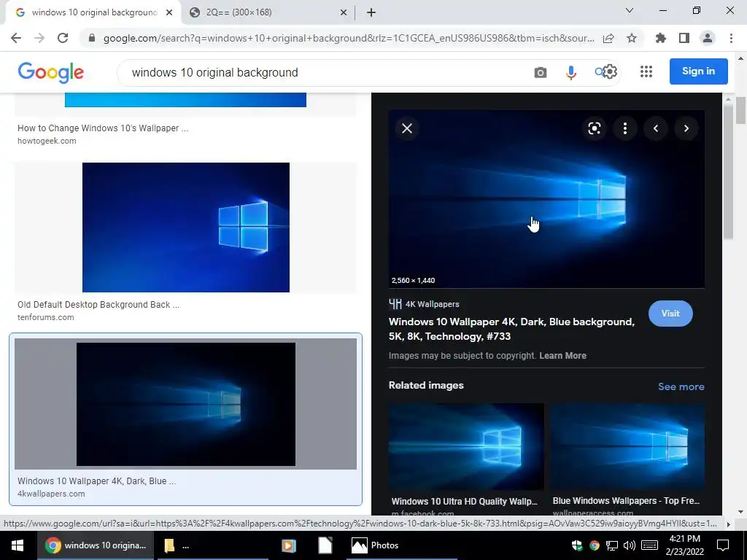This screenshot has width=747, height=560.
Task: Open new browser tab
Action: [371, 12]
